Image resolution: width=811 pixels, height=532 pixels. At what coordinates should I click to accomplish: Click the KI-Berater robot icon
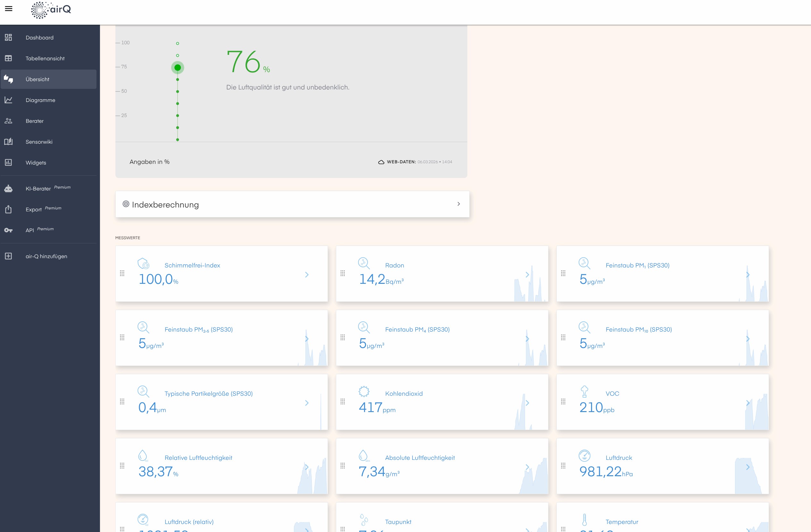(x=9, y=189)
